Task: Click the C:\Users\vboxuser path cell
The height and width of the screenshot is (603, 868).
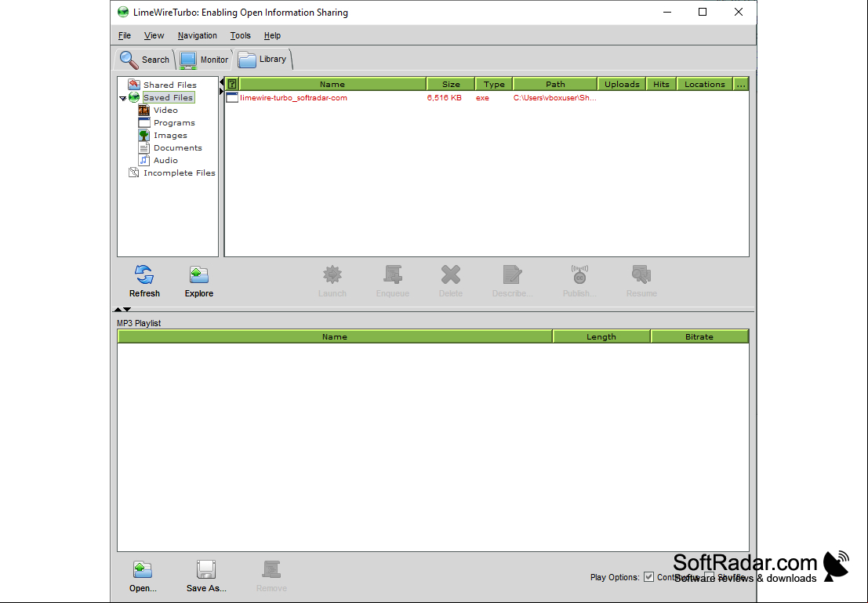Action: pos(554,98)
